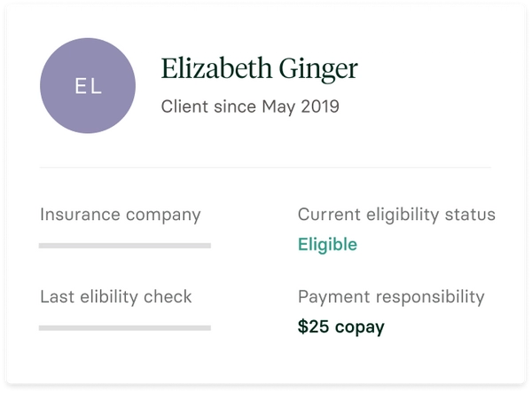The height and width of the screenshot is (393, 532).
Task: Click the Last elibility check label
Action: pos(116,297)
